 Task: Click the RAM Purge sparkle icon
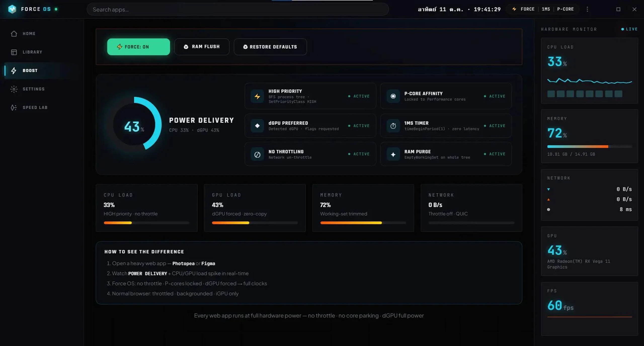tap(393, 154)
